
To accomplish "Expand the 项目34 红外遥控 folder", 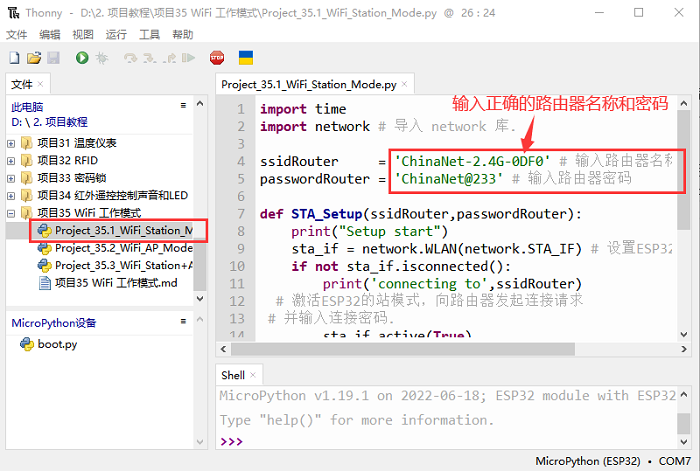I will (11, 196).
